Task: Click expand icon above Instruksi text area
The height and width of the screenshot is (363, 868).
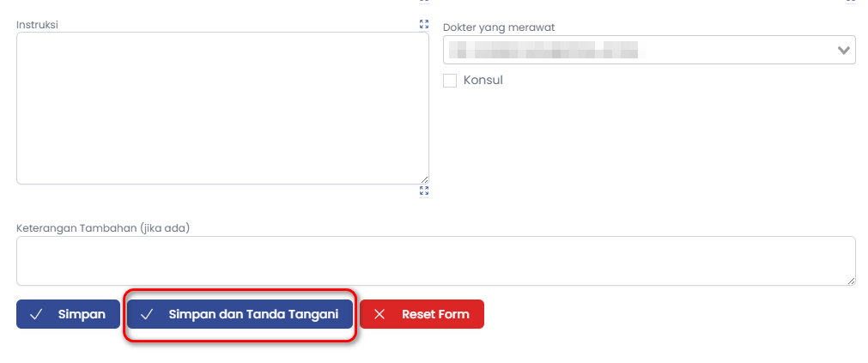Action: pyautogui.click(x=423, y=24)
